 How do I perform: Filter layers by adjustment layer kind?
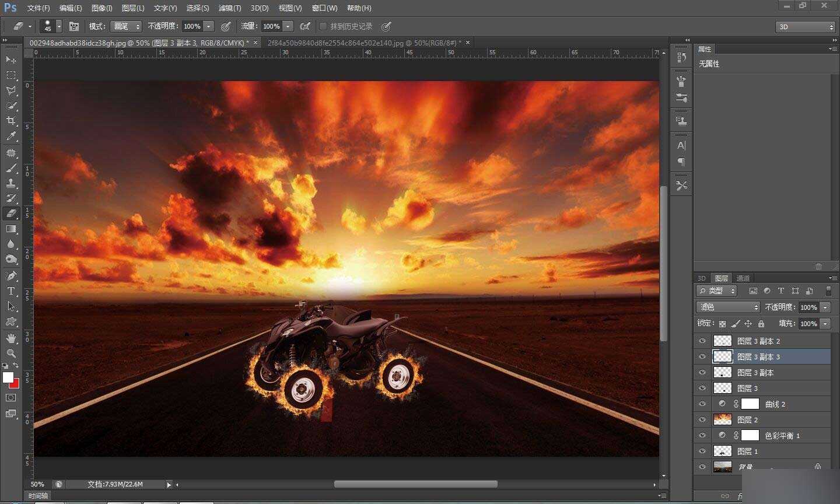point(767,290)
